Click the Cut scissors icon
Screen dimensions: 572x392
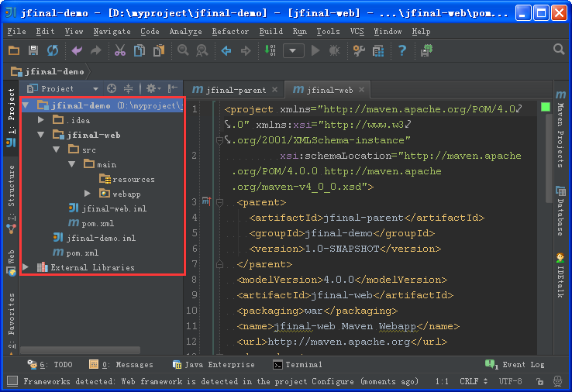[x=119, y=50]
